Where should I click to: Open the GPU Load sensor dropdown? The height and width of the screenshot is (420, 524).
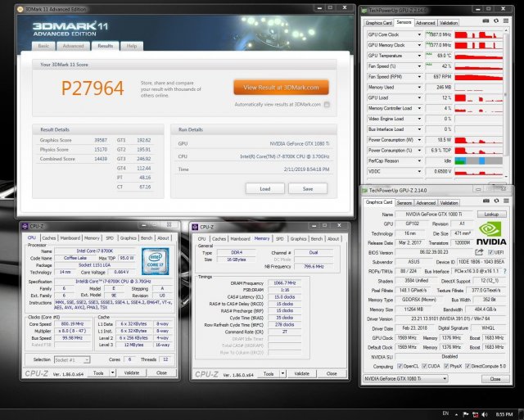[419, 97]
